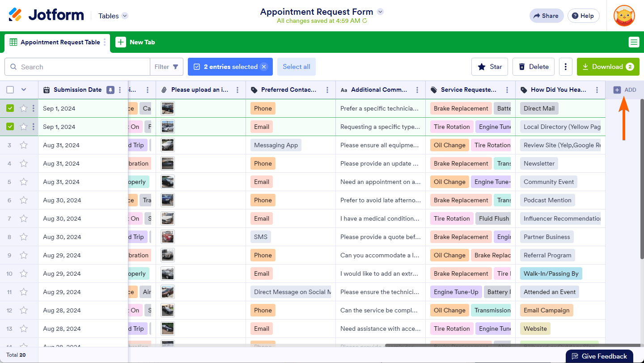
Task: Uncheck the second Sep 1, 2024 row checkbox
Action: tap(10, 127)
